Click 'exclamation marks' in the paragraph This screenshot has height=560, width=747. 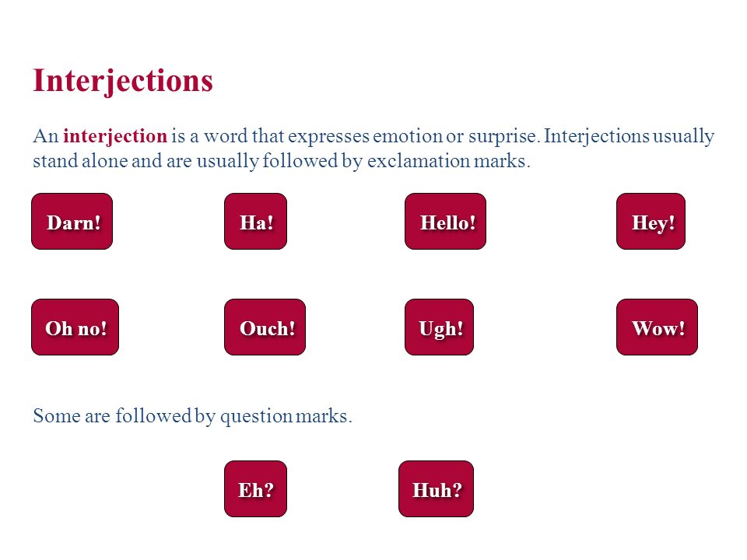tap(448, 161)
